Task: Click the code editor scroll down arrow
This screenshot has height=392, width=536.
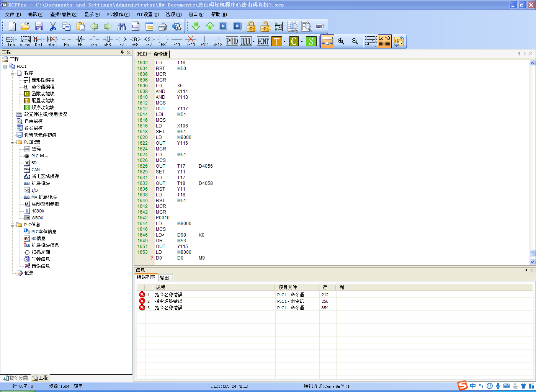Action: 532,262
